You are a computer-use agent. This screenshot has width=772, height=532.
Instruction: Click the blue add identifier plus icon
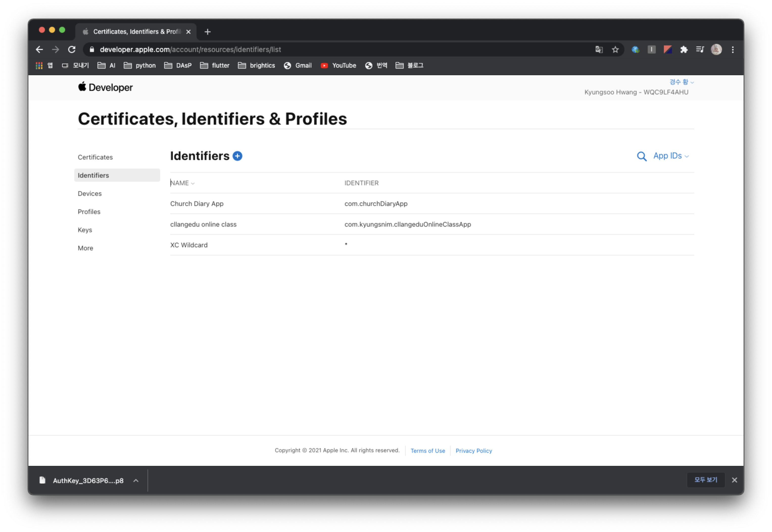point(237,156)
